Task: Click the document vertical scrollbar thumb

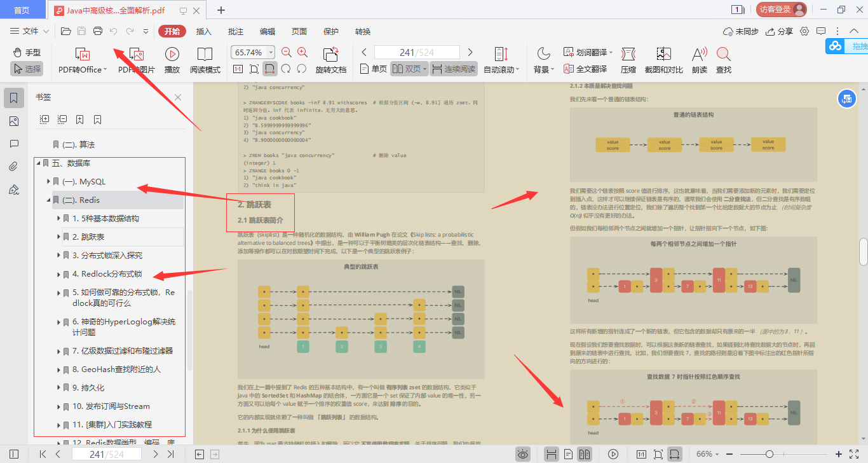Action: [864, 252]
